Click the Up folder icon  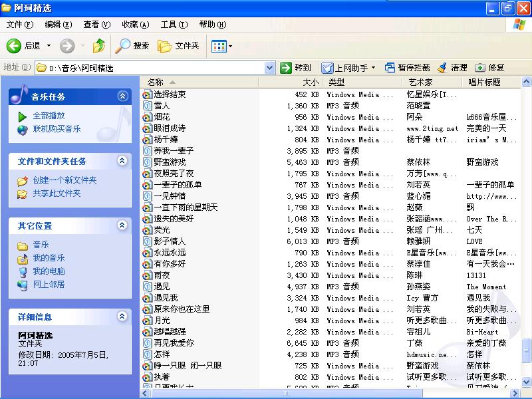coord(98,46)
